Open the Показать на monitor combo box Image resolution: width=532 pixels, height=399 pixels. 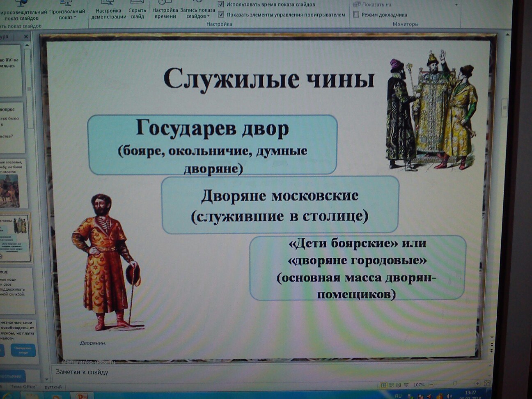click(x=406, y=5)
